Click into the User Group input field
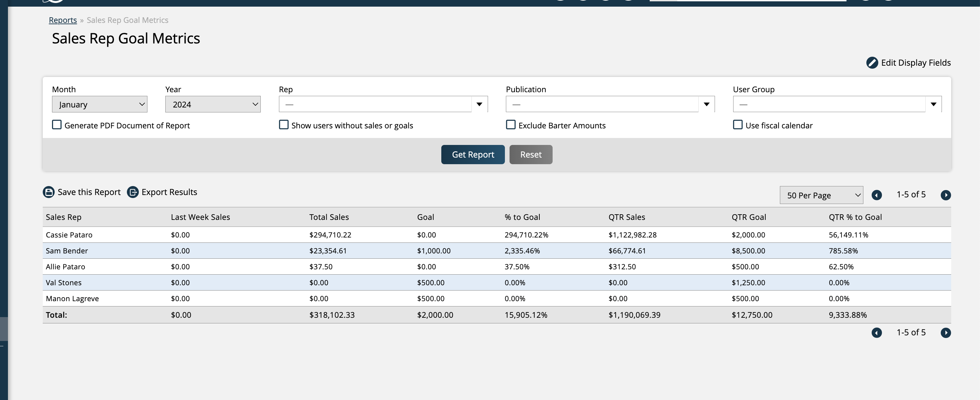Viewport: 980px width, 400px height. point(829,104)
